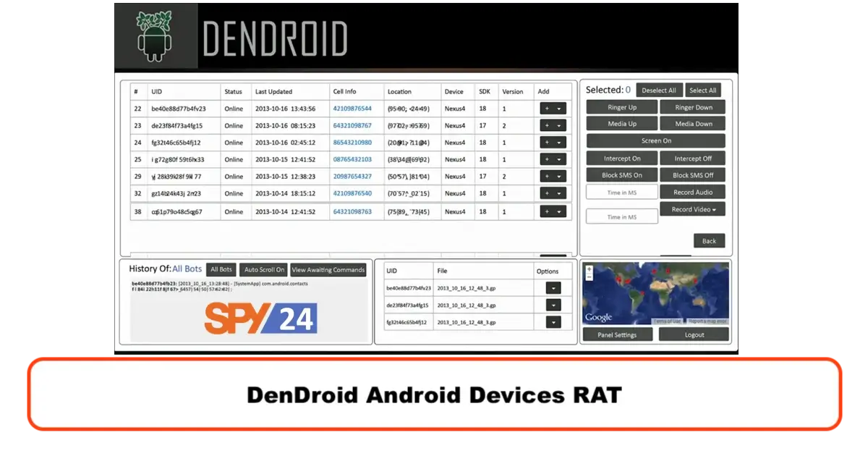This screenshot has width=868, height=456.
Task: Click the Media Down button
Action: [x=693, y=124]
